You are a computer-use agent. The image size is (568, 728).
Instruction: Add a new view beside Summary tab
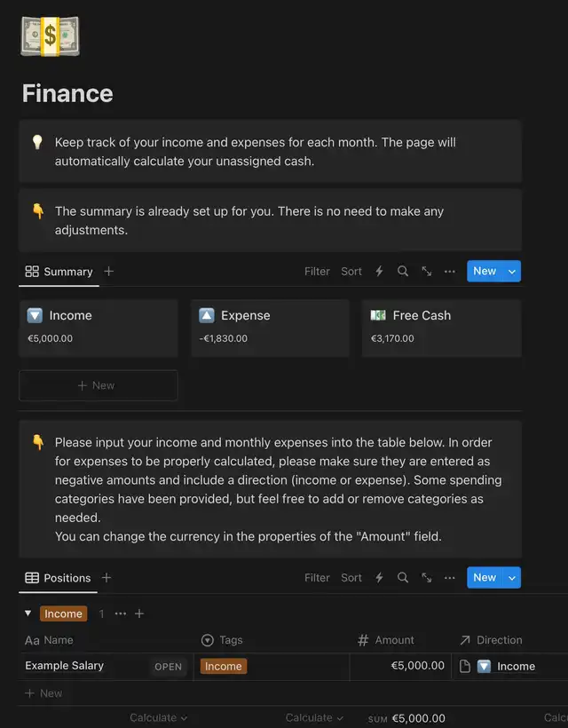109,272
